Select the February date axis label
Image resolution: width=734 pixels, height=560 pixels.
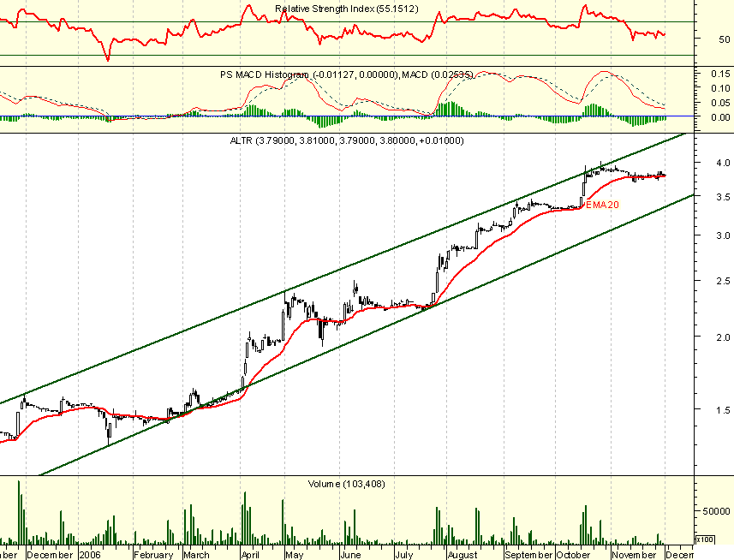pyautogui.click(x=153, y=555)
